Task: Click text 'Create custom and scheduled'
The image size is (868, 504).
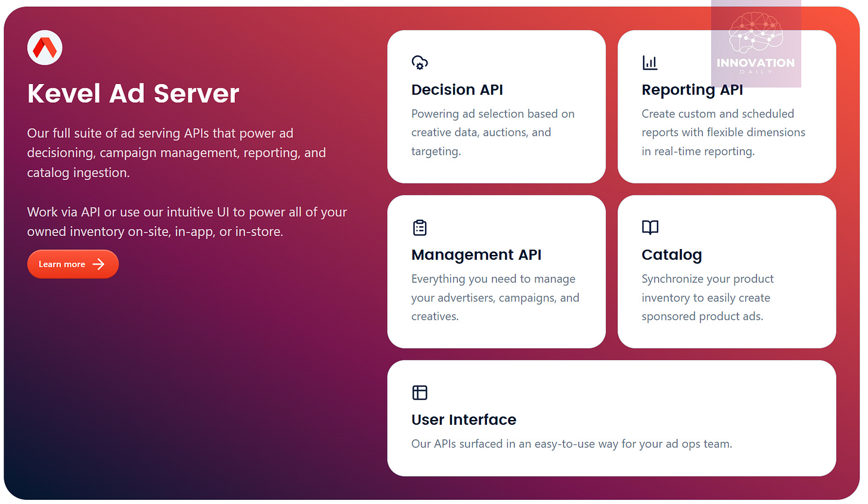Action: click(718, 114)
